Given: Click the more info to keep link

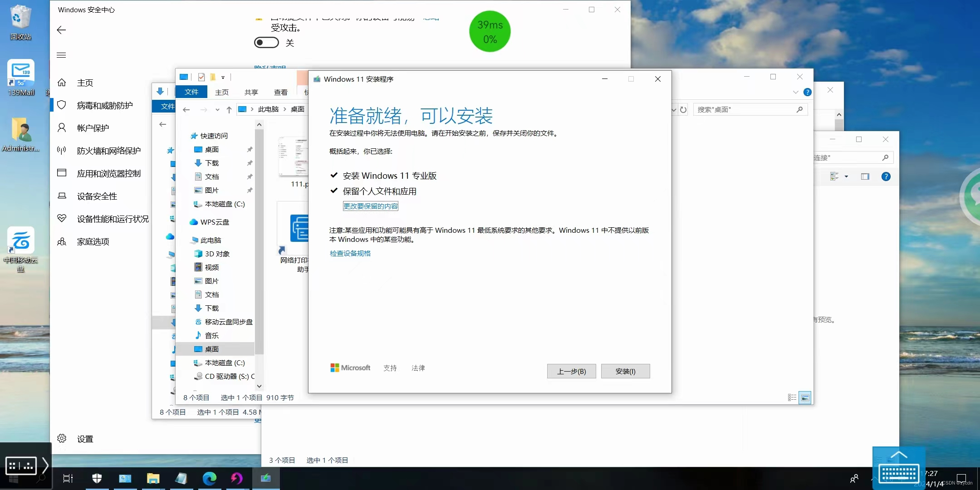Looking at the screenshot, I should coord(369,206).
